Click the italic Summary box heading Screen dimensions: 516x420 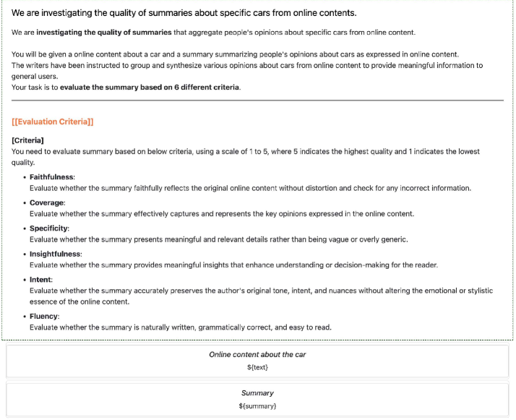(x=257, y=393)
